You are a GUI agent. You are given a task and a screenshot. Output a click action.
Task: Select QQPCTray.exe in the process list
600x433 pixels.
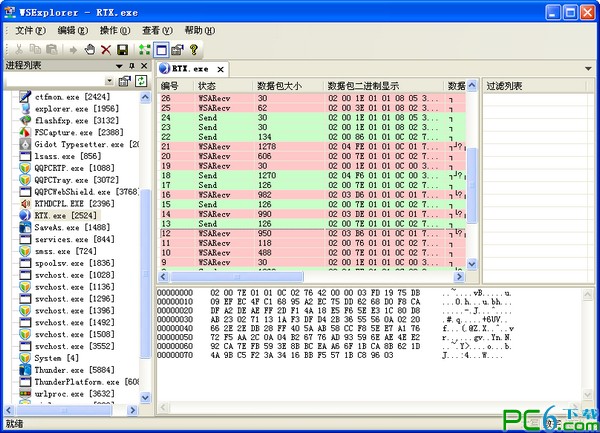click(x=60, y=180)
